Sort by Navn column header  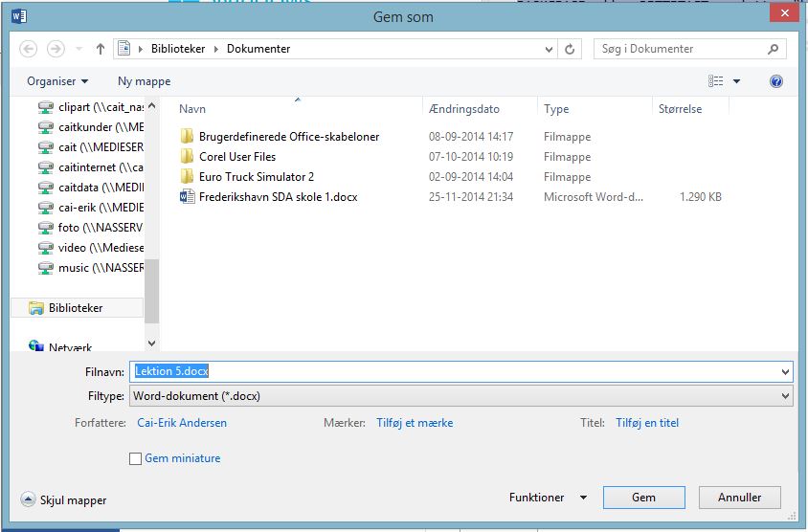(192, 109)
